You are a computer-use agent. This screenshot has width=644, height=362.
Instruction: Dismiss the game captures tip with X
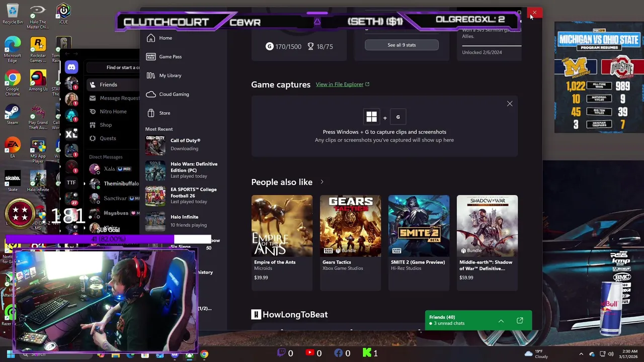pyautogui.click(x=510, y=104)
